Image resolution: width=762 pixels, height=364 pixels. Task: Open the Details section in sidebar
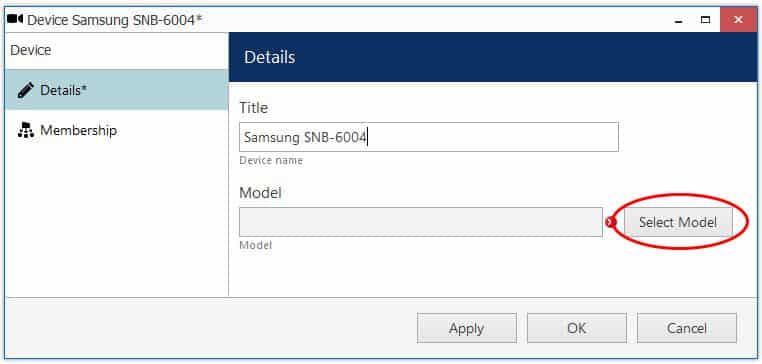[x=117, y=90]
